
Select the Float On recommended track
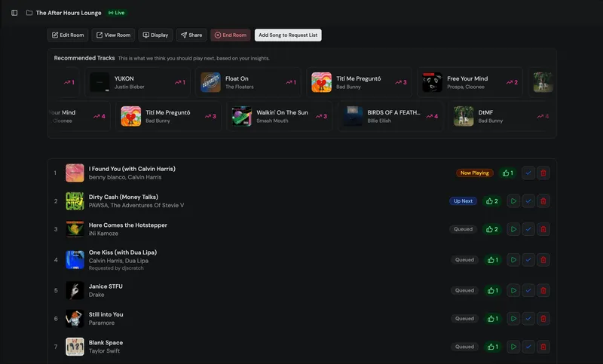249,82
